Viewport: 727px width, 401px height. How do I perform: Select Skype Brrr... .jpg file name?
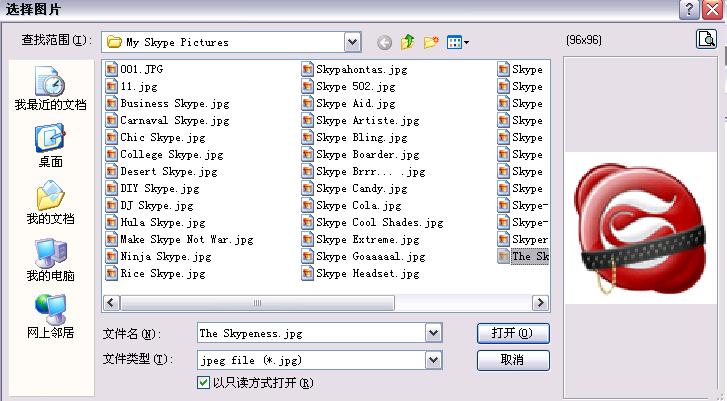click(x=370, y=172)
